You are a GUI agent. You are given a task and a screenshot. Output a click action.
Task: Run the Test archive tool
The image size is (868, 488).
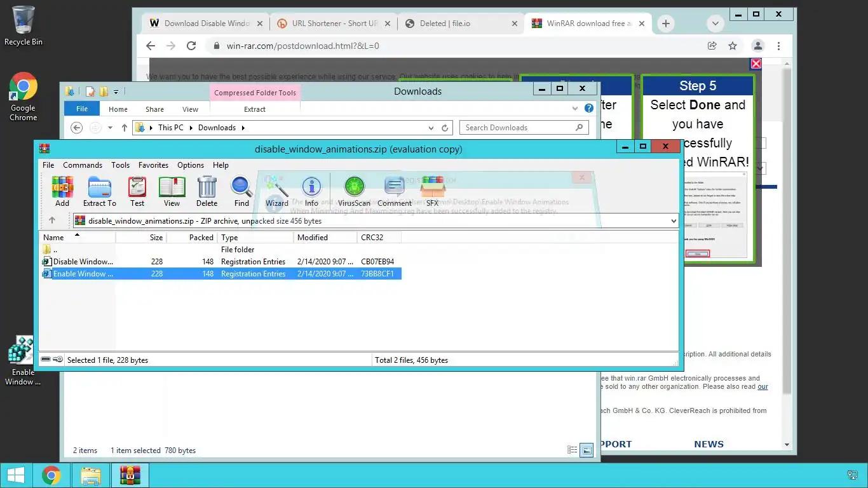click(137, 192)
